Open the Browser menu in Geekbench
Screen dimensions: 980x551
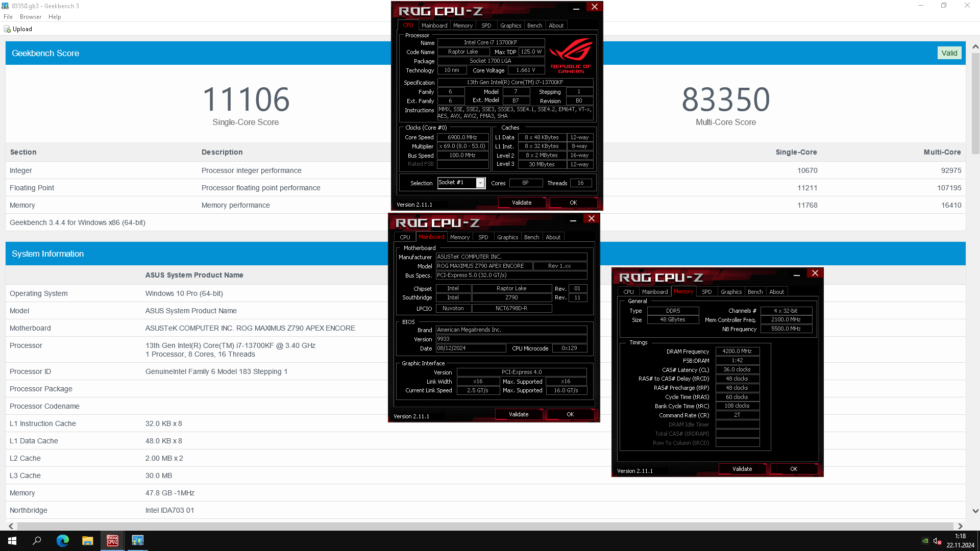(x=31, y=17)
